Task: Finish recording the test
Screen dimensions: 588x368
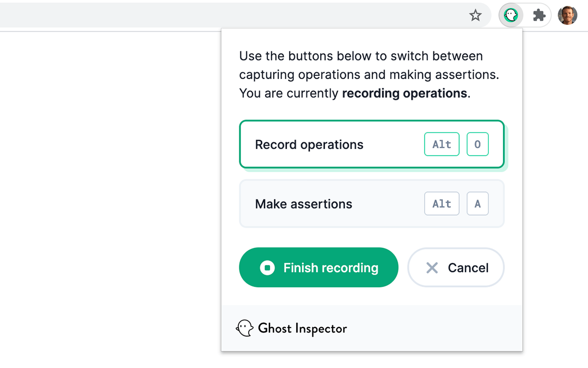Action: [x=318, y=267]
